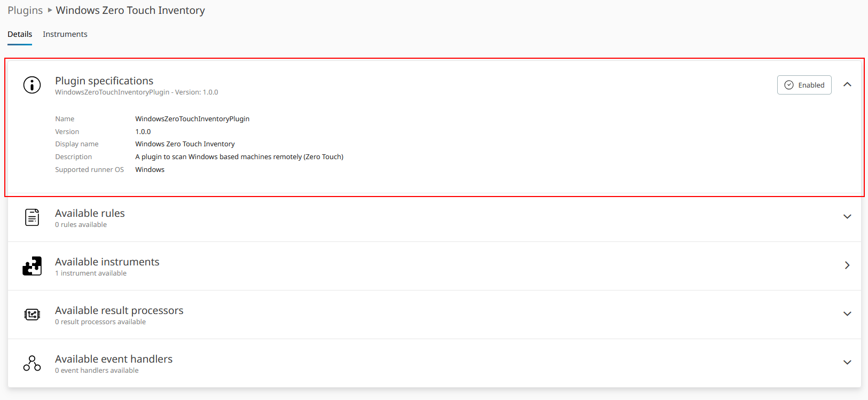868x400 pixels.
Task: Click the event handlers nodes icon
Action: click(32, 363)
